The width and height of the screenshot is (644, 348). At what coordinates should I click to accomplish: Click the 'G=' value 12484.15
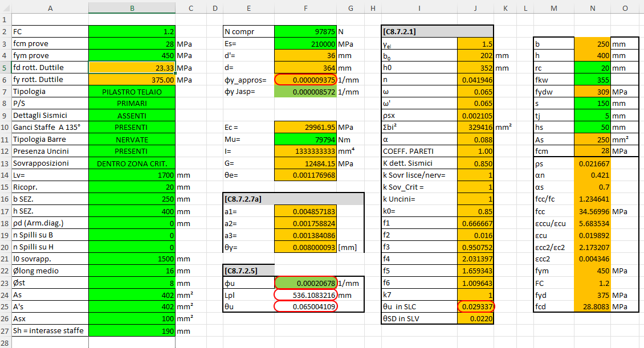[305, 163]
